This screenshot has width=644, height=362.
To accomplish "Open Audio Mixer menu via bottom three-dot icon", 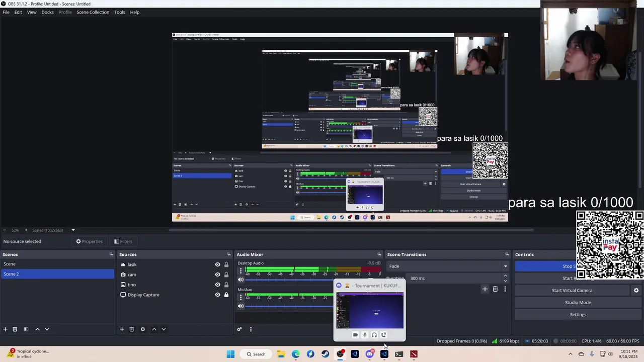I will pyautogui.click(x=251, y=329).
